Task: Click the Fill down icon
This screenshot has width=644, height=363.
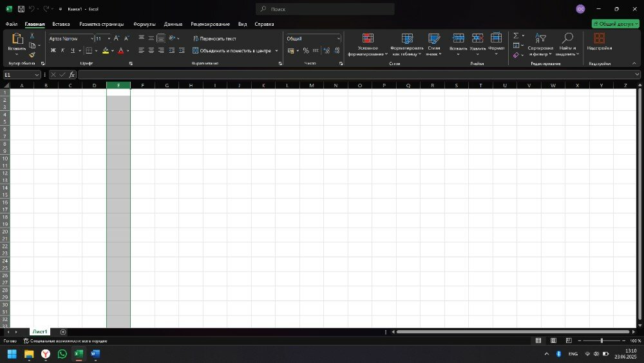Action: coord(516,45)
